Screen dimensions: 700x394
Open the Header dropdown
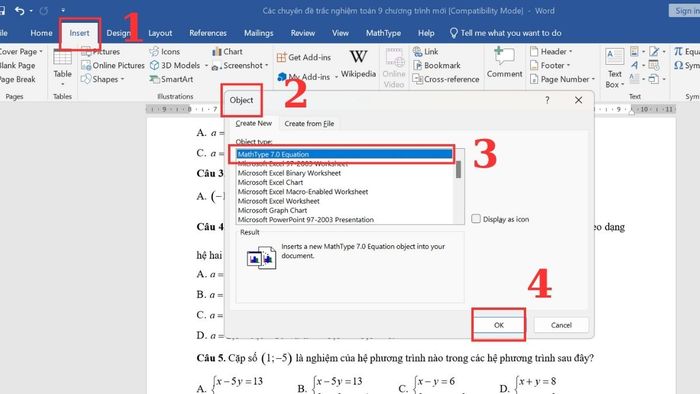tap(551, 52)
